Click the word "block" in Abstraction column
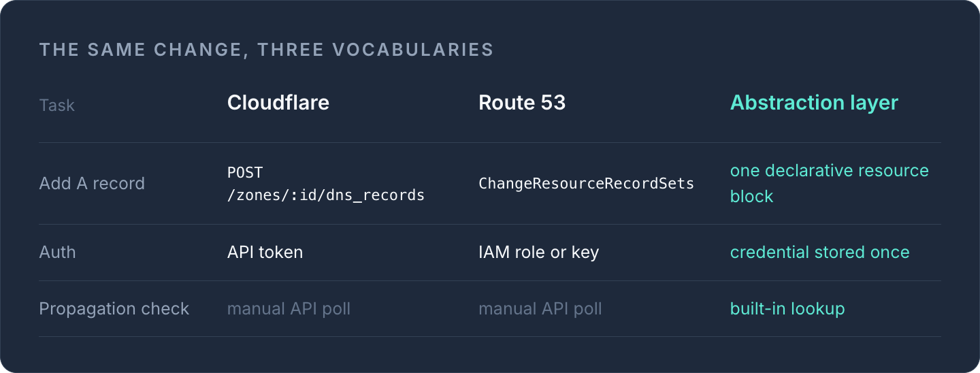 (x=751, y=196)
